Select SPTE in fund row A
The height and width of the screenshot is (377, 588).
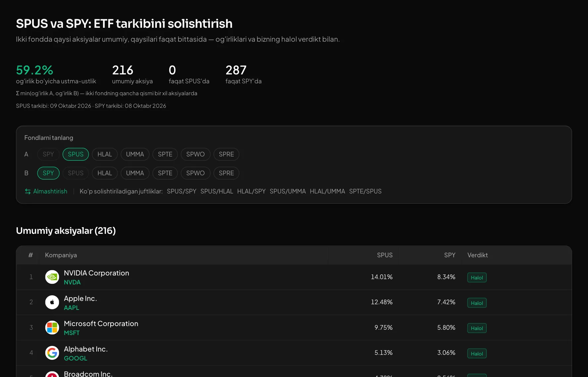[165, 154]
